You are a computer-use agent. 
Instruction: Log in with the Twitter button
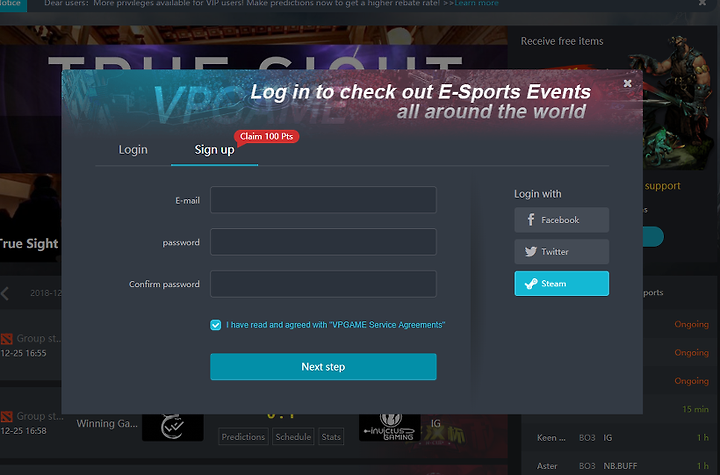[x=562, y=252]
